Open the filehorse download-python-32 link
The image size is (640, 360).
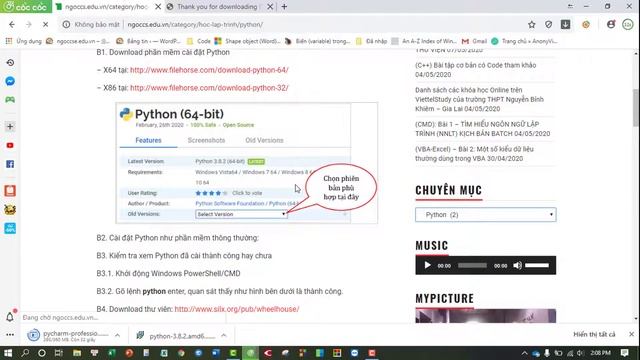[x=209, y=88]
